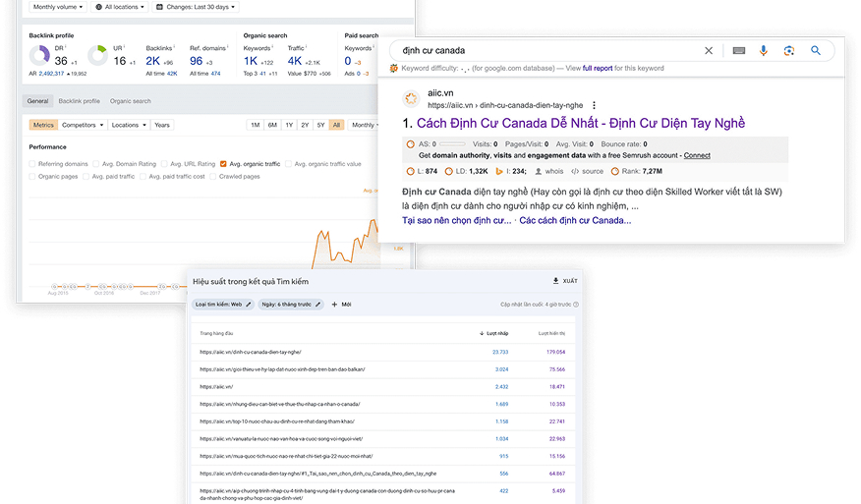Enable the Crawled pages checkbox
Viewport: 861px width, 504px height.
tap(213, 176)
